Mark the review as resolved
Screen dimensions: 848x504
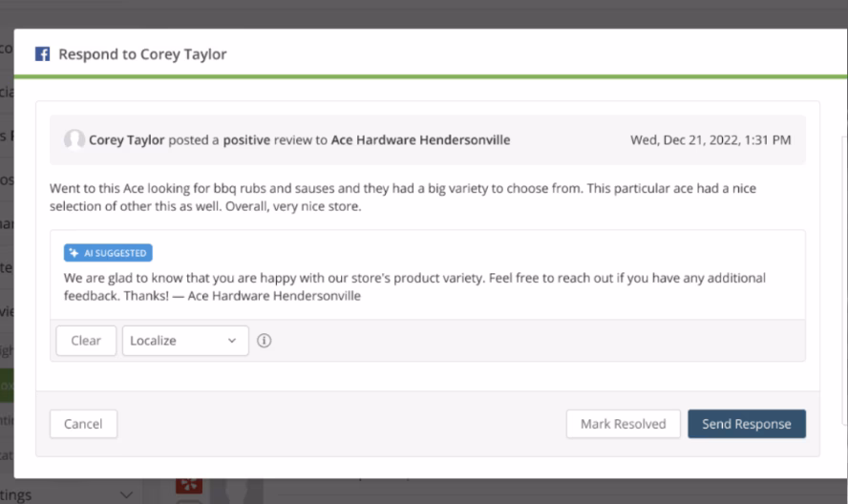(623, 424)
